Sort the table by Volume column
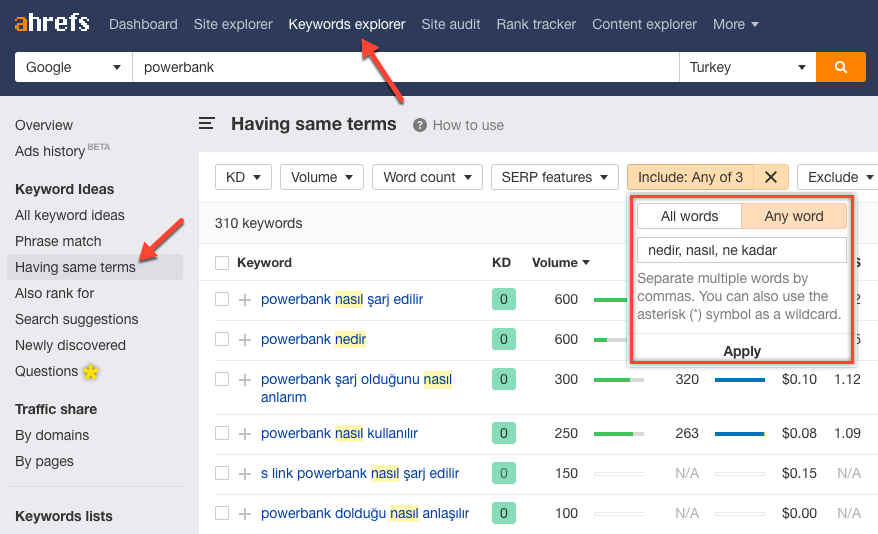The image size is (878, 534). 561,263
